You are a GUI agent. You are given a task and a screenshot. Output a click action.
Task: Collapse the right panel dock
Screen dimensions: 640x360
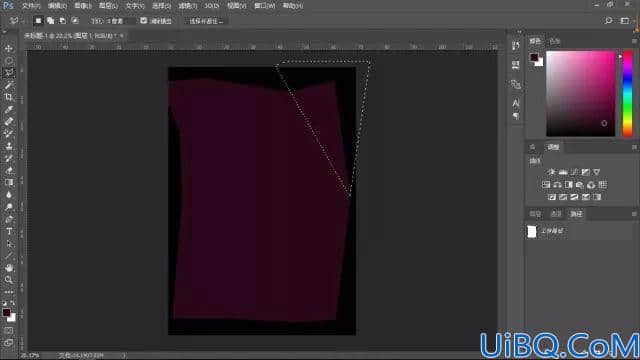tap(634, 31)
